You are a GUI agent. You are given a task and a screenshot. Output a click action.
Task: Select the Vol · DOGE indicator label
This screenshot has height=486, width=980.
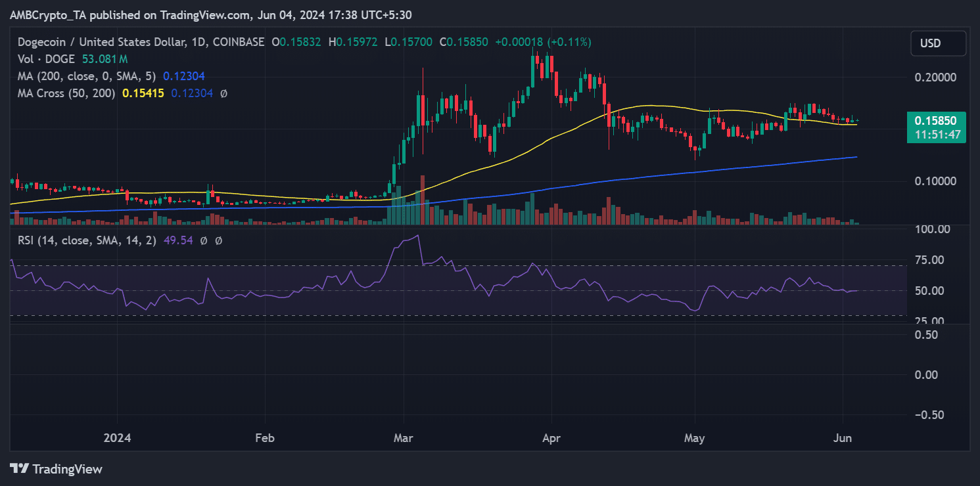(46, 59)
